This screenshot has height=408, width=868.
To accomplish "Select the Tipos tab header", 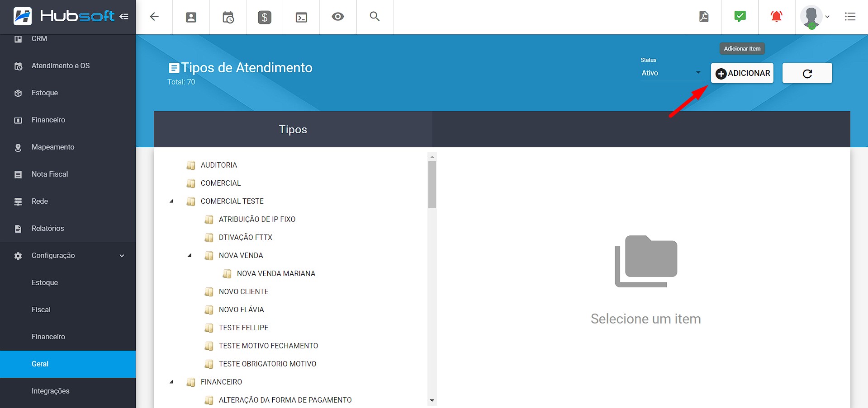I will click(293, 129).
